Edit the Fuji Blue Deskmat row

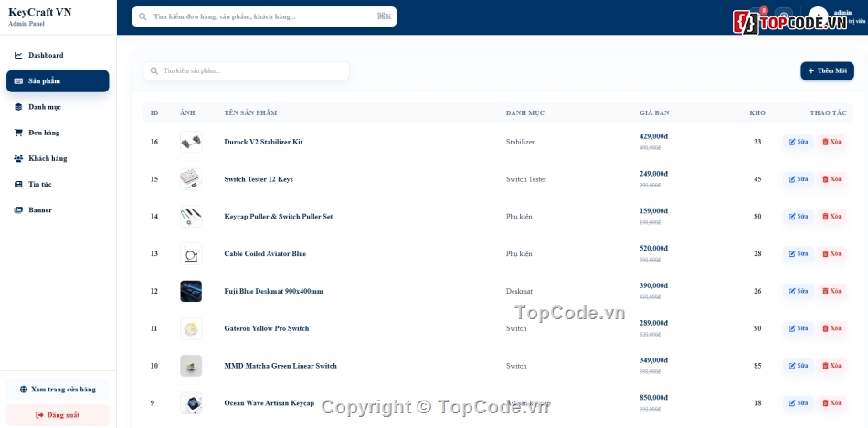point(799,291)
